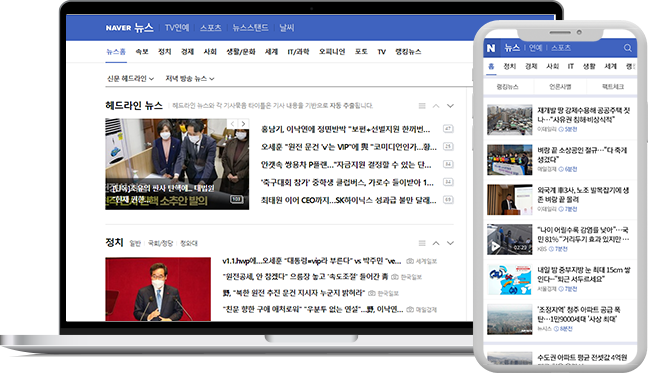Click comment count badge beside 홍남기 headline
This screenshot has width=648, height=373.
pos(448,129)
